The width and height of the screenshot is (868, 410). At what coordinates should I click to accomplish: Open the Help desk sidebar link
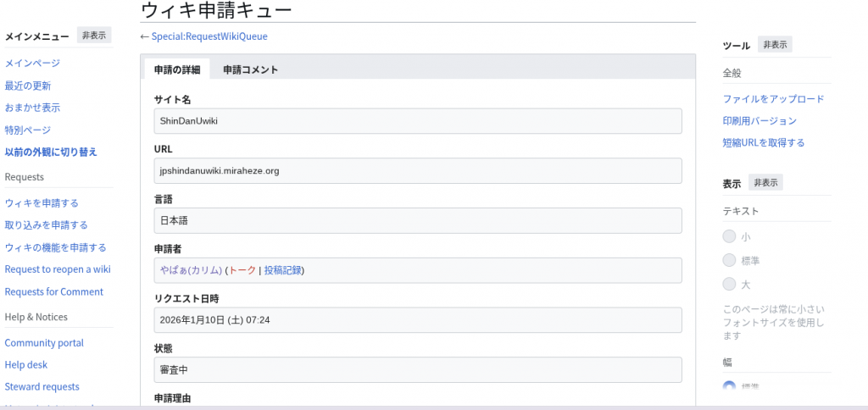pos(26,365)
